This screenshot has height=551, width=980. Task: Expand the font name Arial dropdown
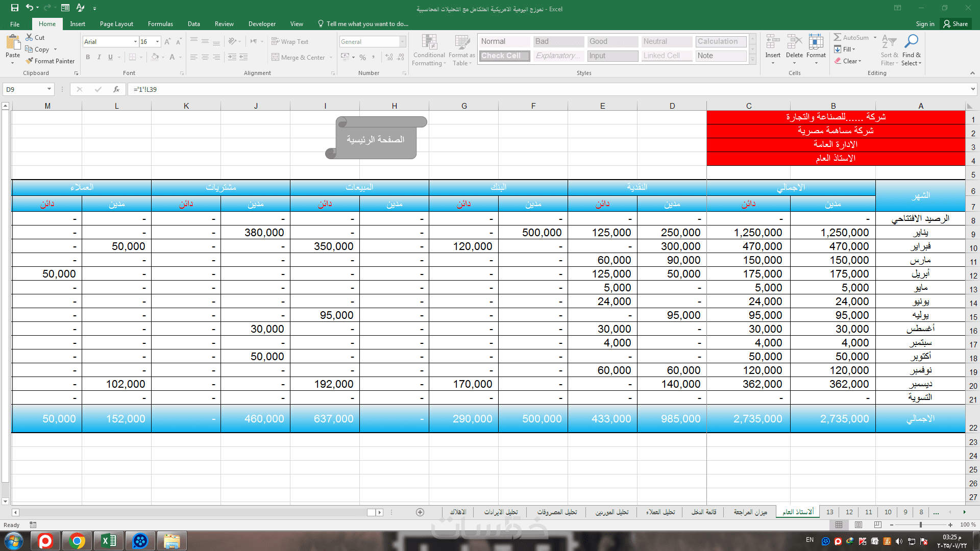[x=135, y=41]
